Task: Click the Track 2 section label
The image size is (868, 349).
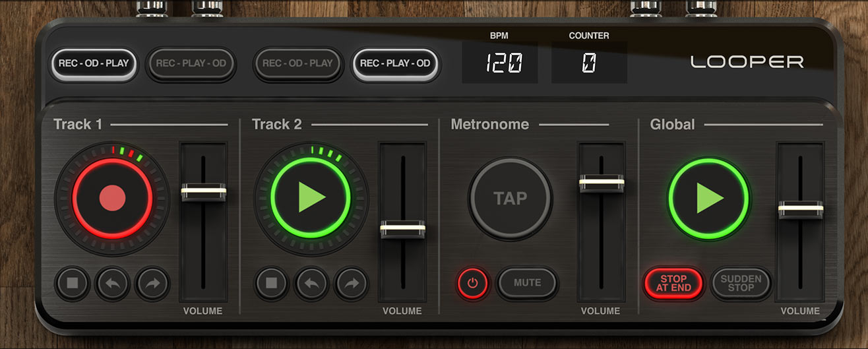Action: tap(277, 124)
